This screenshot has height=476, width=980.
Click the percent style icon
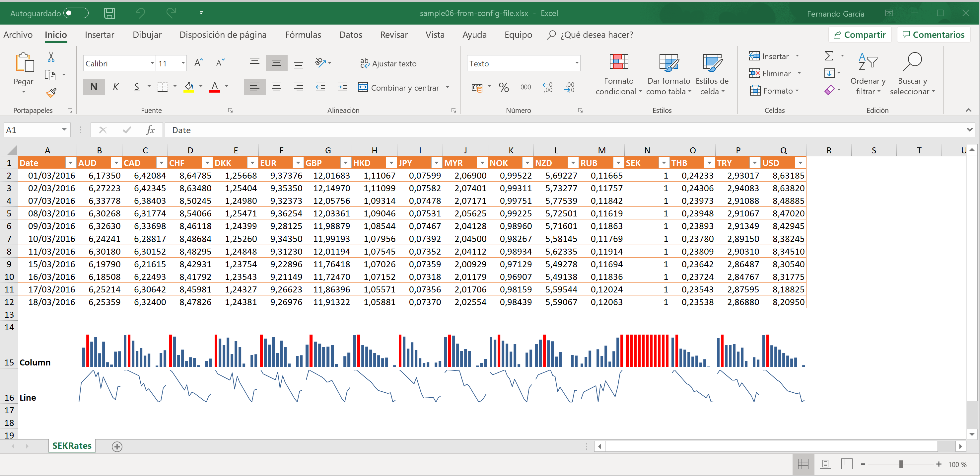coord(504,88)
